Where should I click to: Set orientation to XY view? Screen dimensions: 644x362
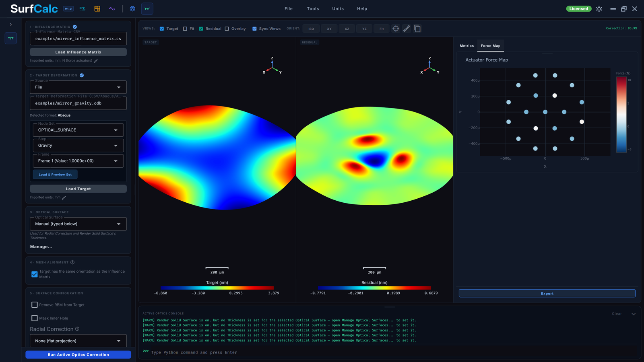(329, 29)
